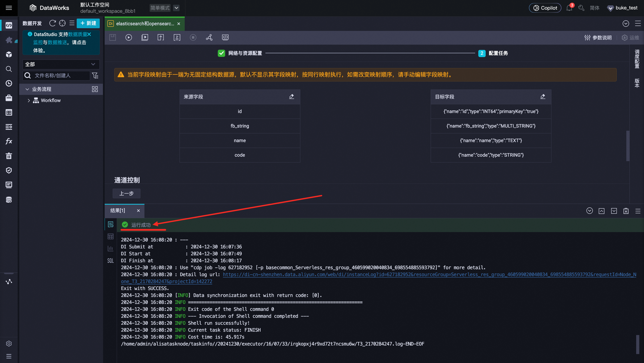Open the circled chevron dropdown at tab bar right

(625, 23)
